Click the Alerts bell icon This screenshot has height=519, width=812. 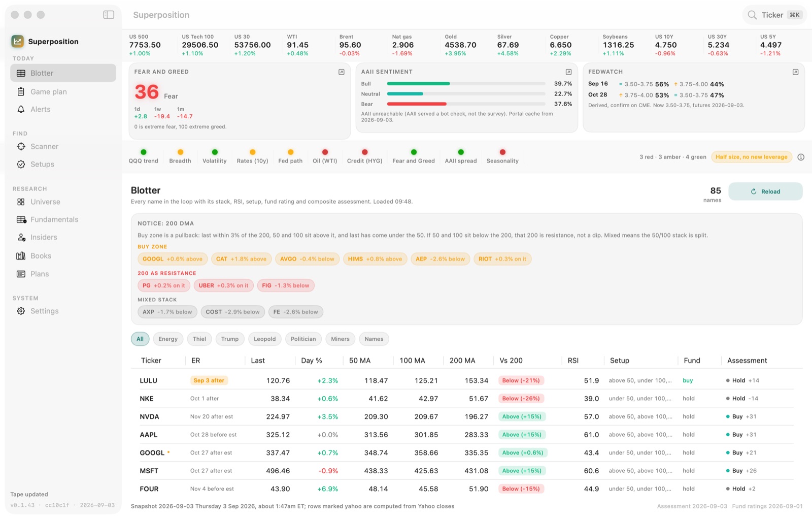pyautogui.click(x=21, y=109)
